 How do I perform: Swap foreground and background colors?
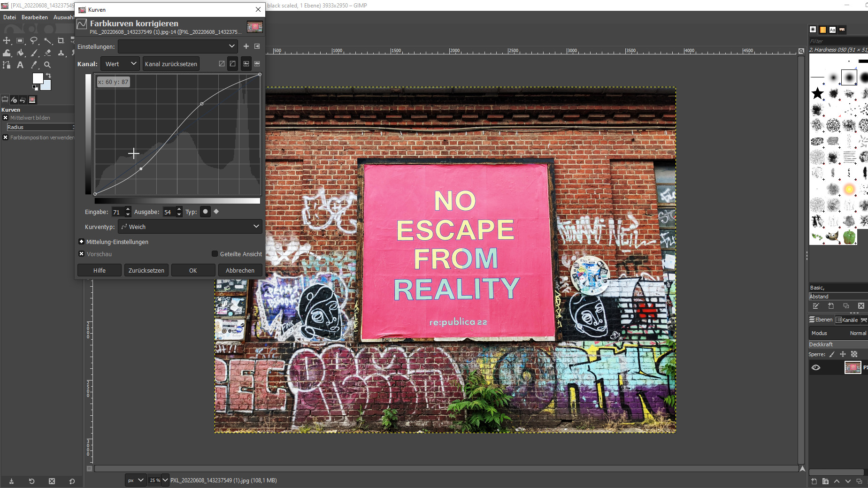point(49,75)
